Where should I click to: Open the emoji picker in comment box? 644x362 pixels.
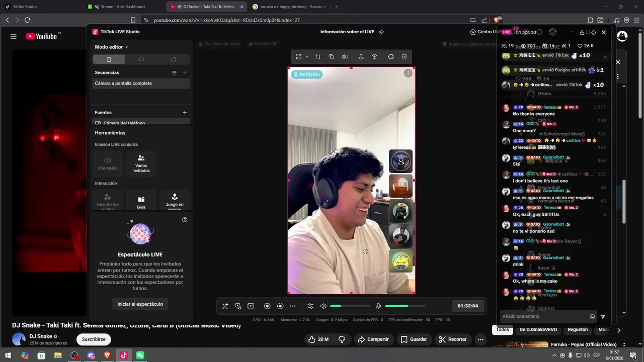(592, 317)
